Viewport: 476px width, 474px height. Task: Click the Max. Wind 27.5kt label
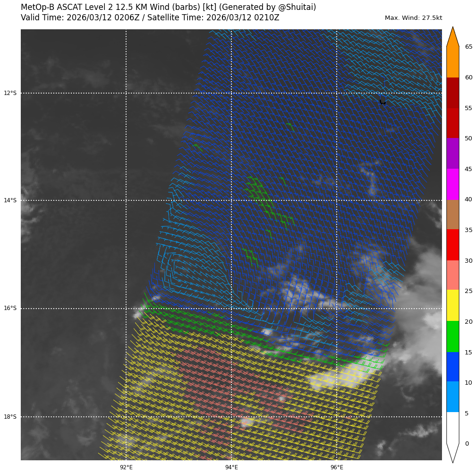pos(413,18)
